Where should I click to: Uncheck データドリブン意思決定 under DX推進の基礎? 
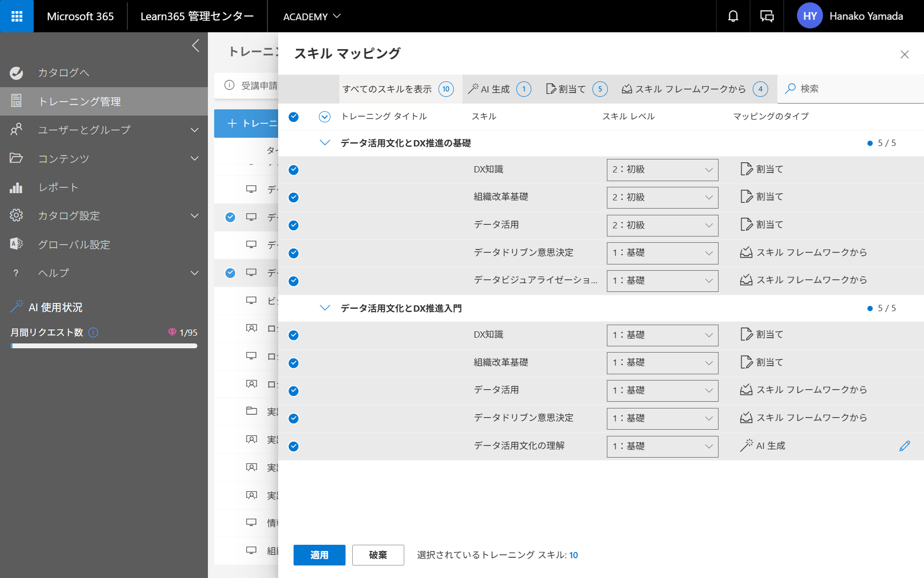(x=294, y=253)
